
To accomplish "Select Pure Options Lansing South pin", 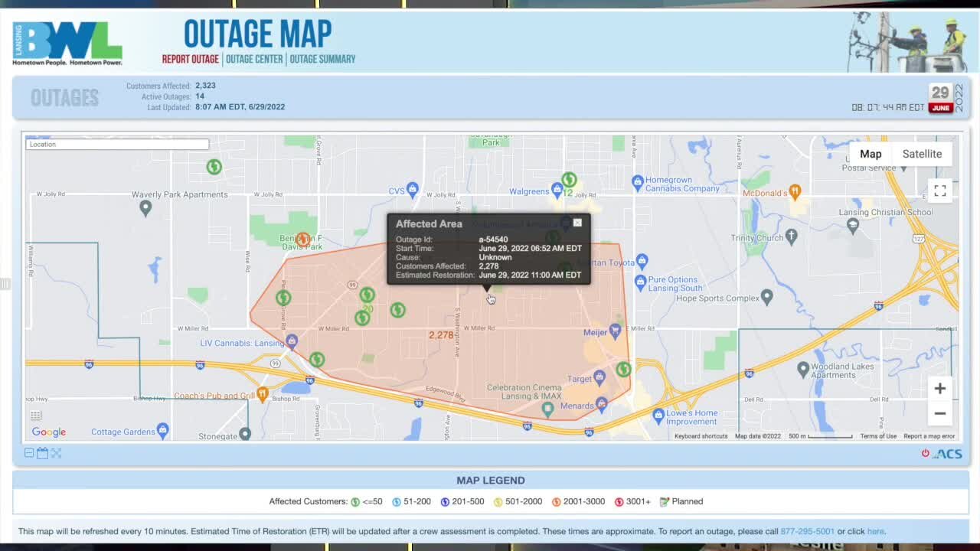I will pos(641,282).
